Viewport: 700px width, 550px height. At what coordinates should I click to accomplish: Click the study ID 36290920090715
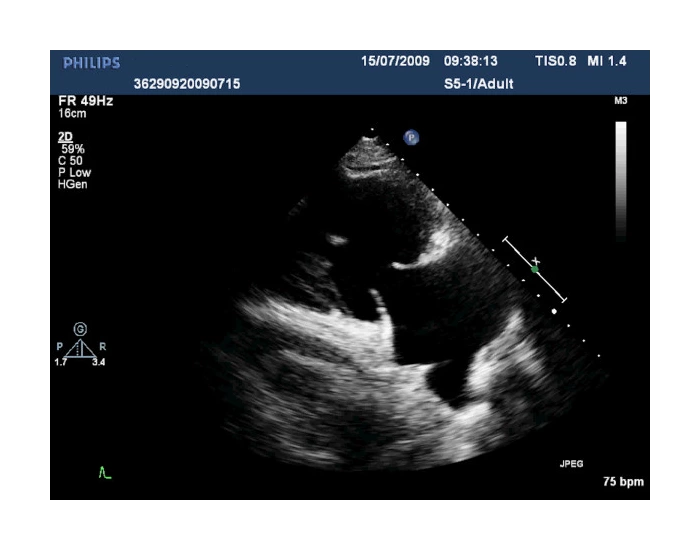click(x=187, y=83)
